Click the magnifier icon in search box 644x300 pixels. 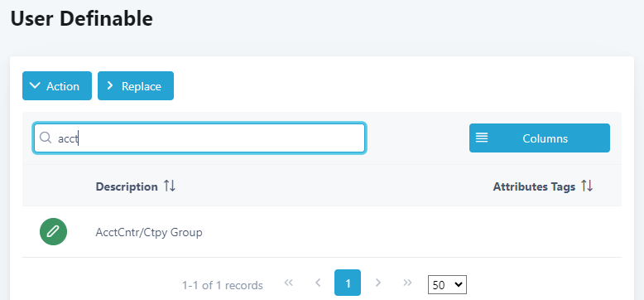[46, 138]
